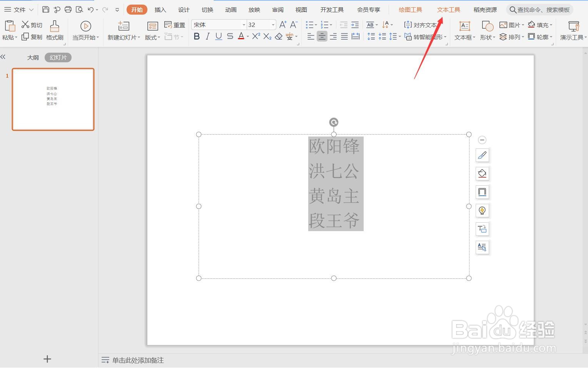Decrease font size with A- icon
588x368 pixels.
(x=294, y=25)
